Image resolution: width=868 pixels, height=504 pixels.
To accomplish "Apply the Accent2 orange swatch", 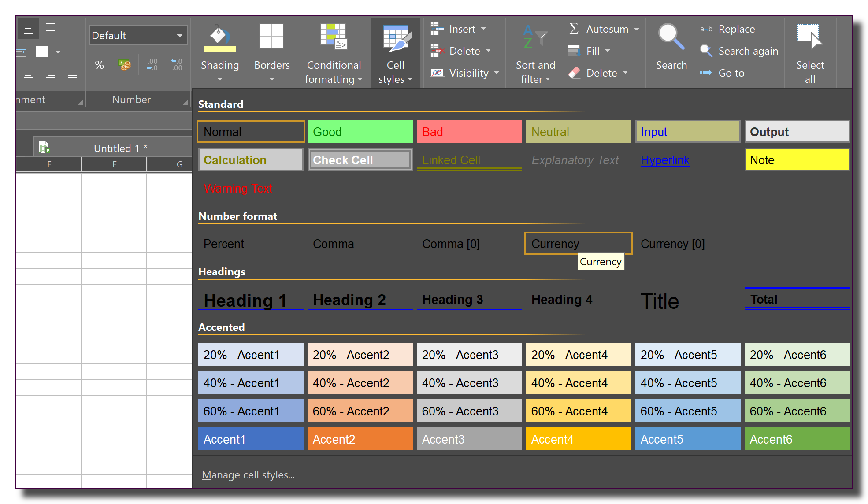I will (360, 439).
